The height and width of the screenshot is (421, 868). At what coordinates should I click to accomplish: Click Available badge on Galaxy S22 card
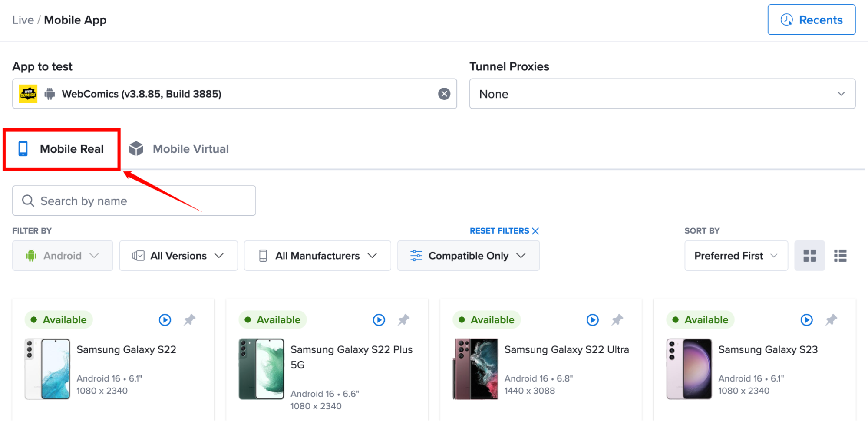[x=59, y=320]
